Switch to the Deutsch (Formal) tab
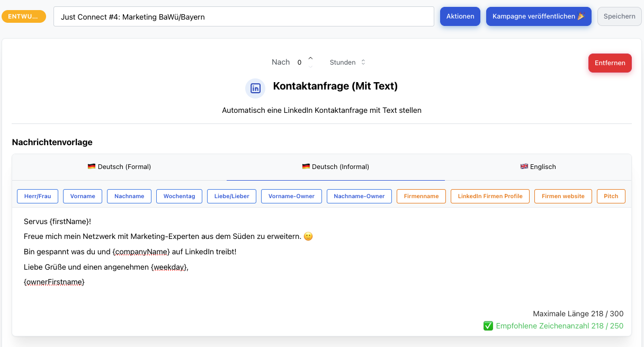 pos(119,167)
